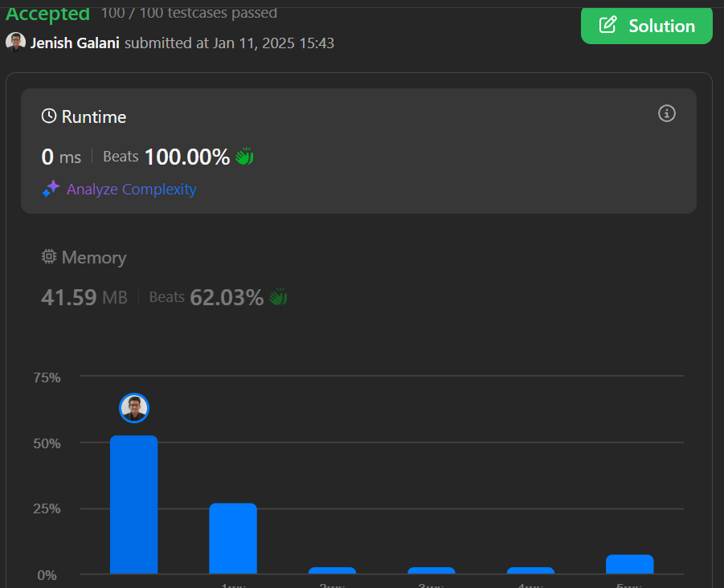This screenshot has height=588, width=724.
Task: Click the 100 / 100 testcases passed text
Action: coord(189,13)
